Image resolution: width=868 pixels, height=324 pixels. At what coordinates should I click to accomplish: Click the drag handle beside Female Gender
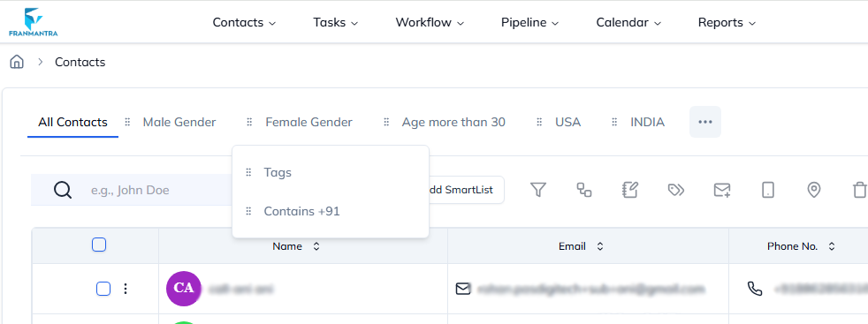249,122
